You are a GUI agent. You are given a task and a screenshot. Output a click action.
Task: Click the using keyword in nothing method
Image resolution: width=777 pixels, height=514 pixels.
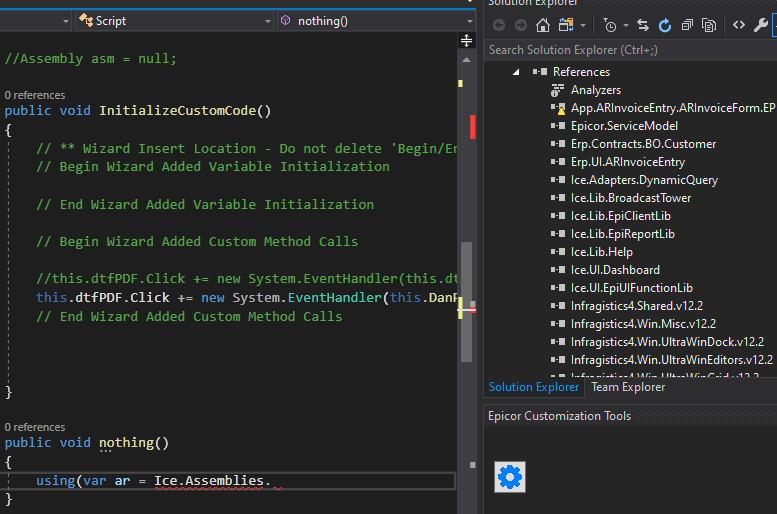(56, 481)
